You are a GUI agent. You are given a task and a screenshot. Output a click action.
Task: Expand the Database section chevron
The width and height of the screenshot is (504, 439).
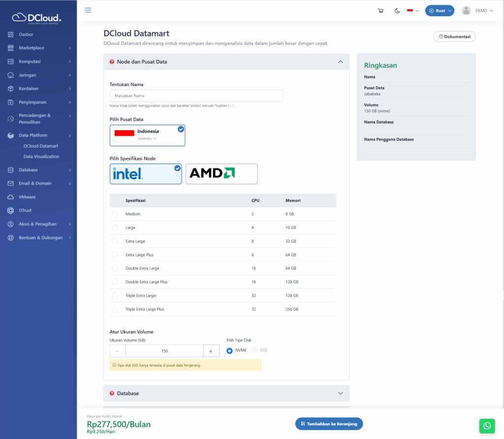coord(340,393)
